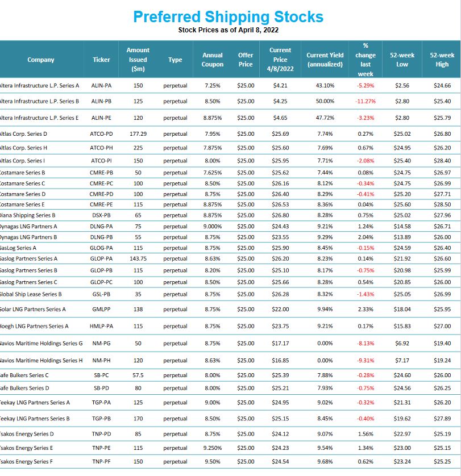Viewport: 461px width, 476px height.
Task: Click the Ticker column header
Action: (x=102, y=60)
